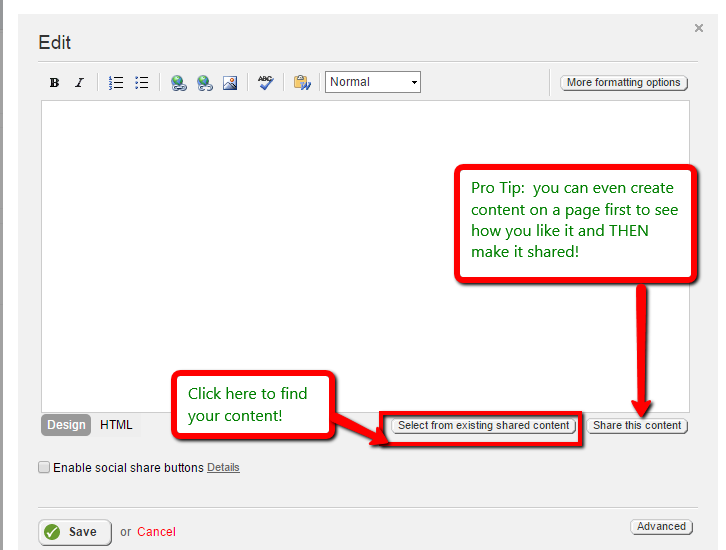Open the Details link

pos(223,467)
